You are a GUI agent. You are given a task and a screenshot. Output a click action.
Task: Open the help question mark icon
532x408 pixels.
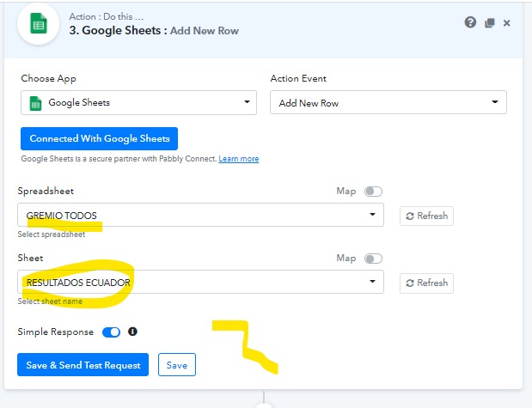[x=470, y=22]
